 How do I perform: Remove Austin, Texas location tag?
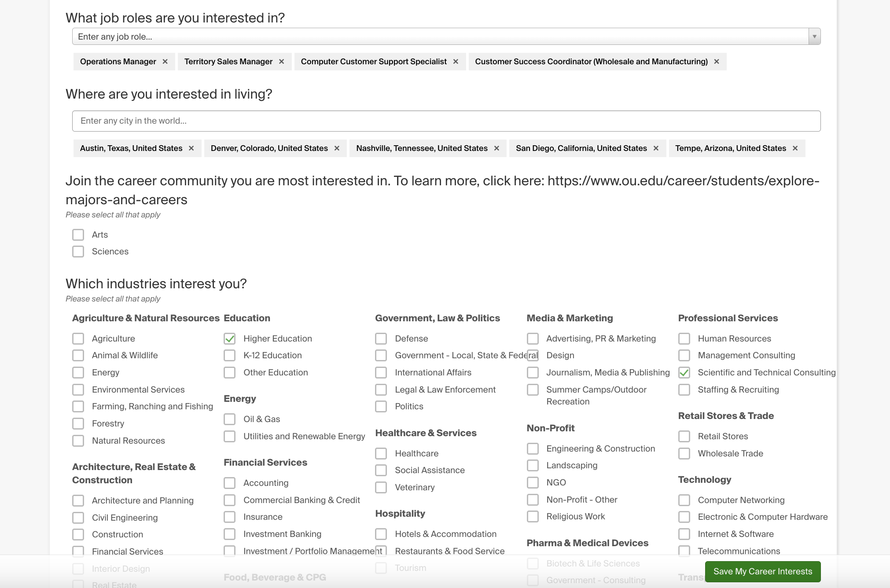[191, 148]
